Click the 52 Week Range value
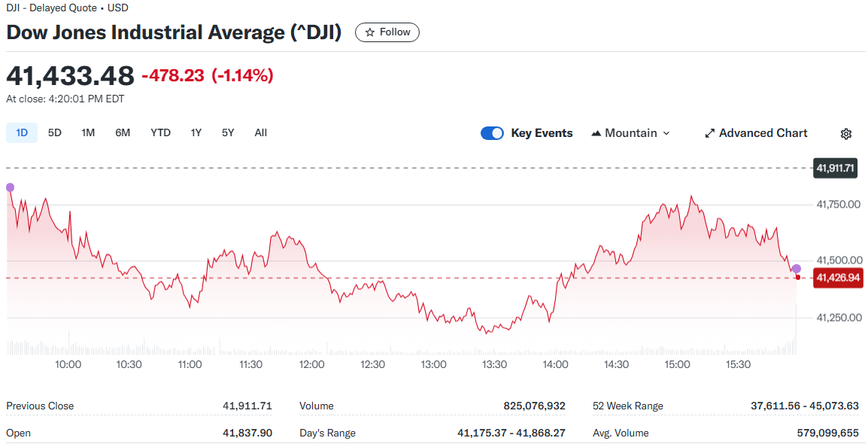Viewport: 868px width, 444px height. click(805, 406)
